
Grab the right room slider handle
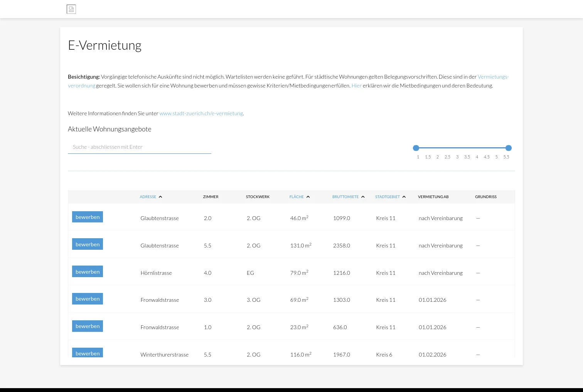click(509, 148)
